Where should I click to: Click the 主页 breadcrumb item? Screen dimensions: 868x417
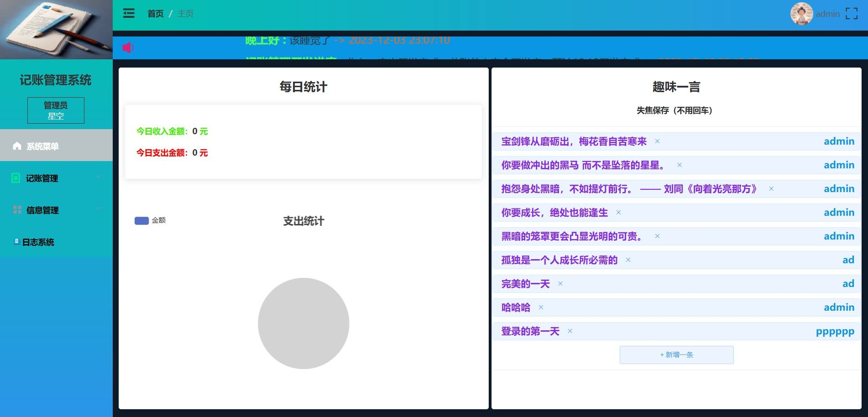pyautogui.click(x=185, y=14)
